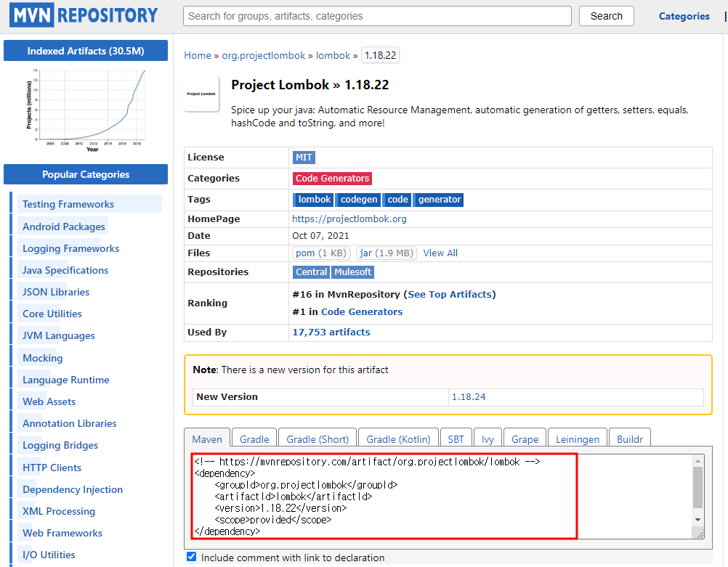Click View All files link
This screenshot has height=567, width=728.
(440, 253)
